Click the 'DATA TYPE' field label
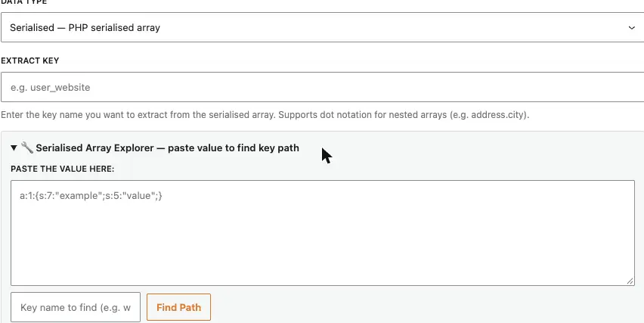 coord(24,2)
